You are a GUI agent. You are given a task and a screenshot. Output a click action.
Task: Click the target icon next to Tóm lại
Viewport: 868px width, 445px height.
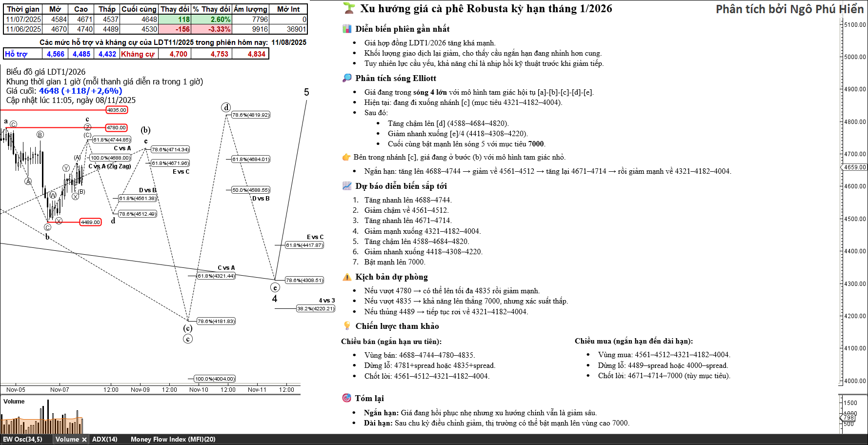[x=347, y=398]
